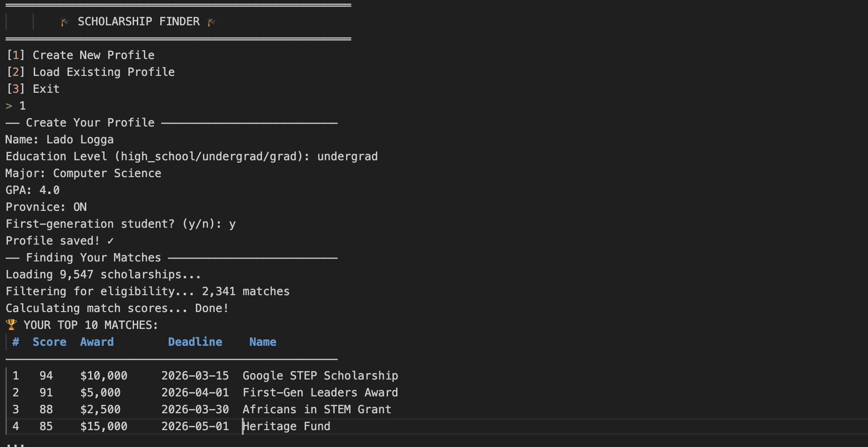Select the Create New Profile option
The width and height of the screenshot is (868, 447).
(x=93, y=55)
